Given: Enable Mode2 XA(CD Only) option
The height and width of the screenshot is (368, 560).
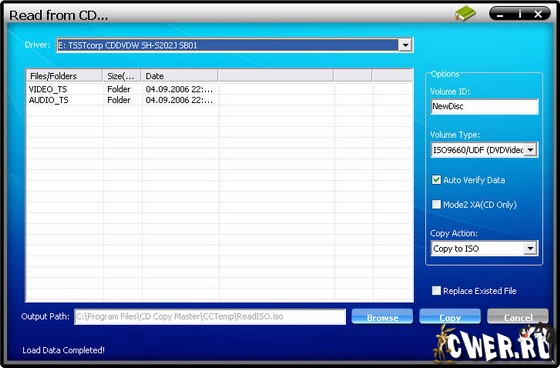Looking at the screenshot, I should [x=436, y=204].
